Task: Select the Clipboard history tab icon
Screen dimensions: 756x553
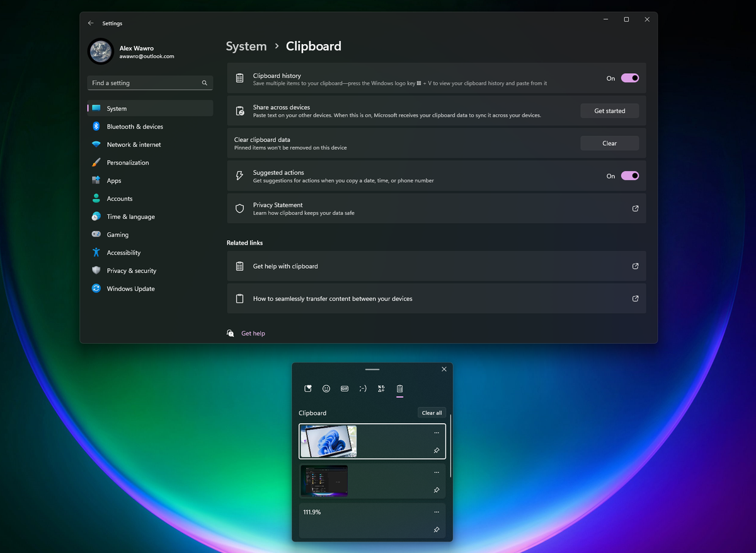Action: coord(399,389)
